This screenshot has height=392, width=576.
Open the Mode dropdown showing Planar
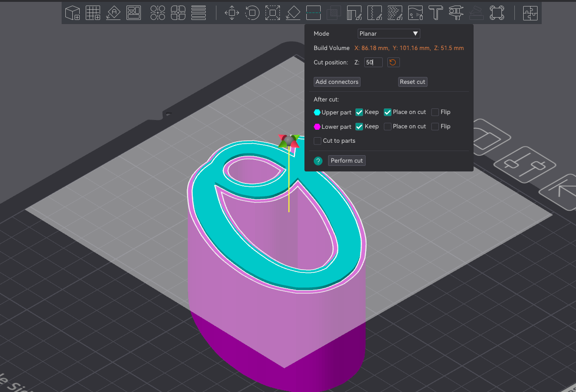[x=389, y=33]
